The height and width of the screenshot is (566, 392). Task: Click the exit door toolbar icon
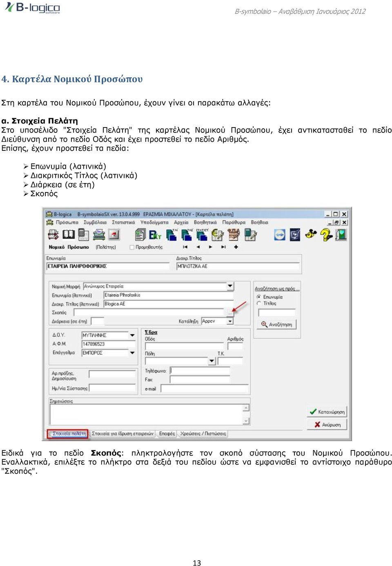341,235
